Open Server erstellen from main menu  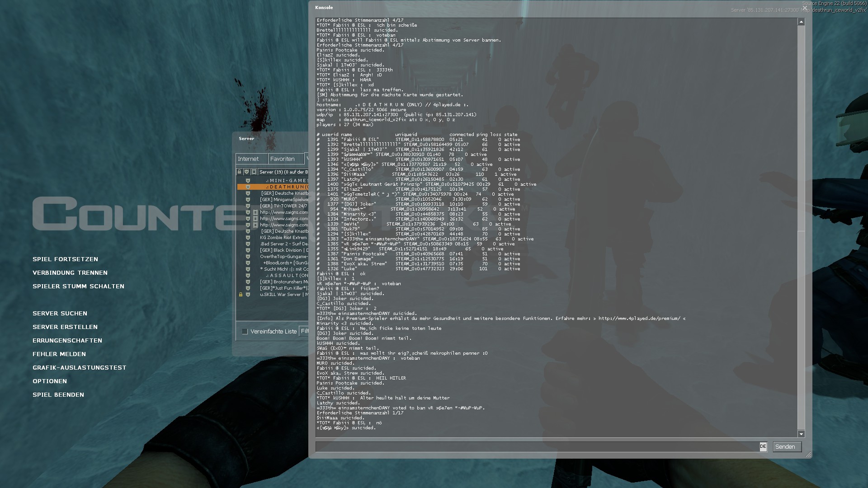coord(65,327)
